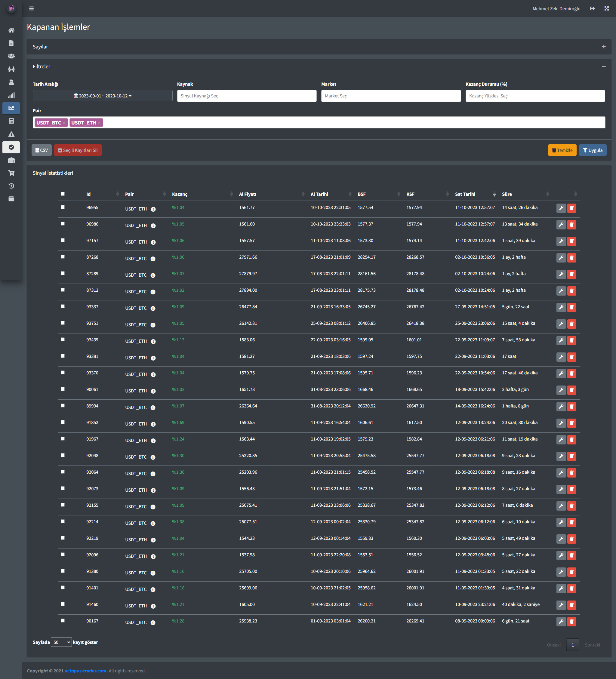Sort table by Süre column
Screen dimensions: 616x679
[x=525, y=194]
